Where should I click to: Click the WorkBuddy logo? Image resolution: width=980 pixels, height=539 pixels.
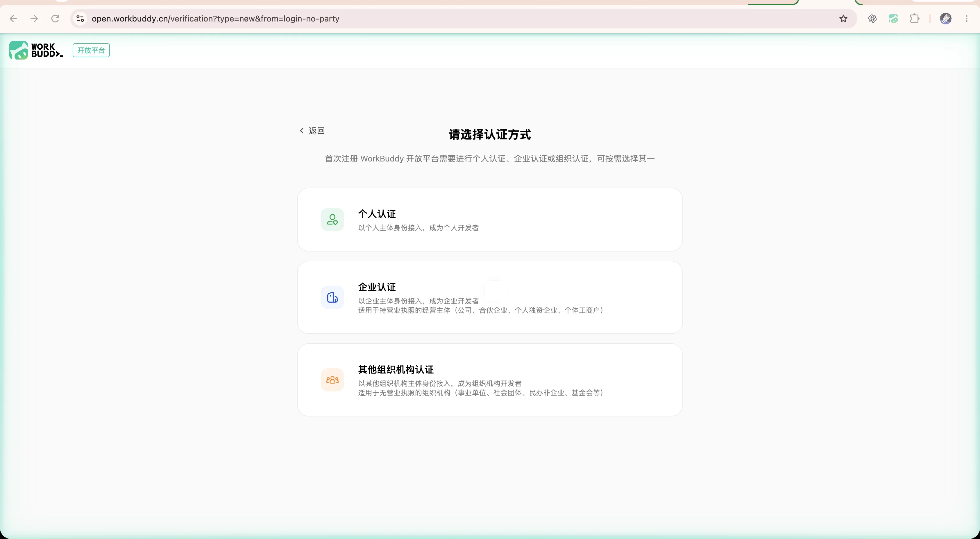click(x=36, y=50)
